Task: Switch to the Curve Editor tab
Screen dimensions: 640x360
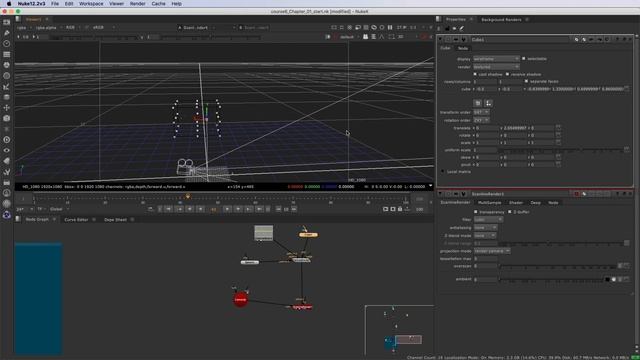Action: tap(76, 220)
